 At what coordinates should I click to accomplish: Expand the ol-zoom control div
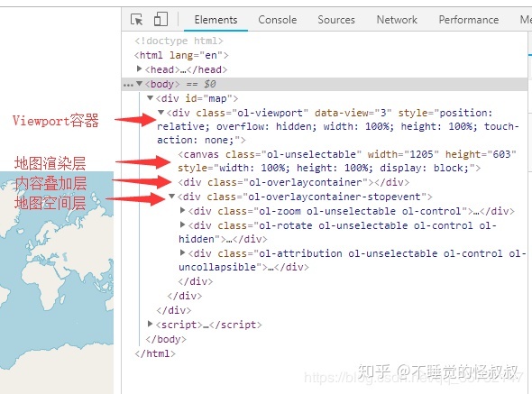click(182, 210)
